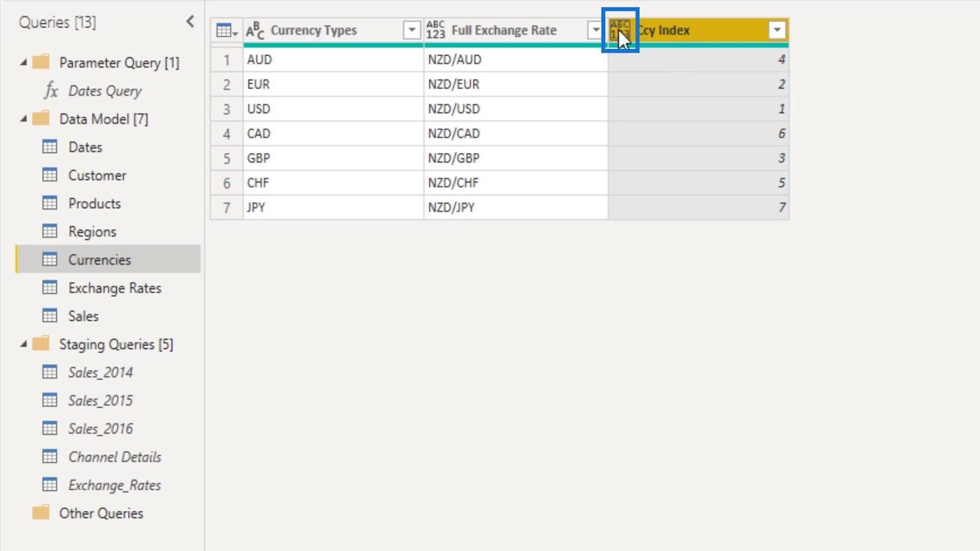Click the EUR cell

tap(333, 84)
